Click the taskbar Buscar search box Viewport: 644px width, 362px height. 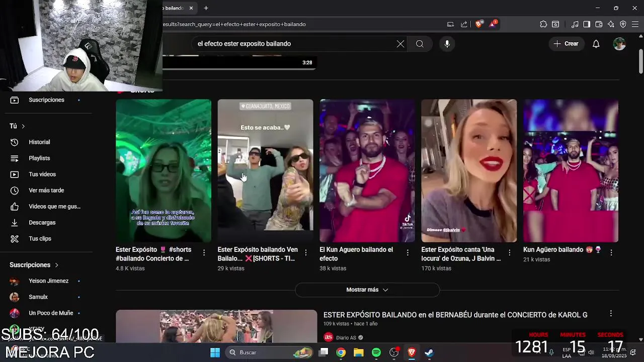(x=270, y=352)
